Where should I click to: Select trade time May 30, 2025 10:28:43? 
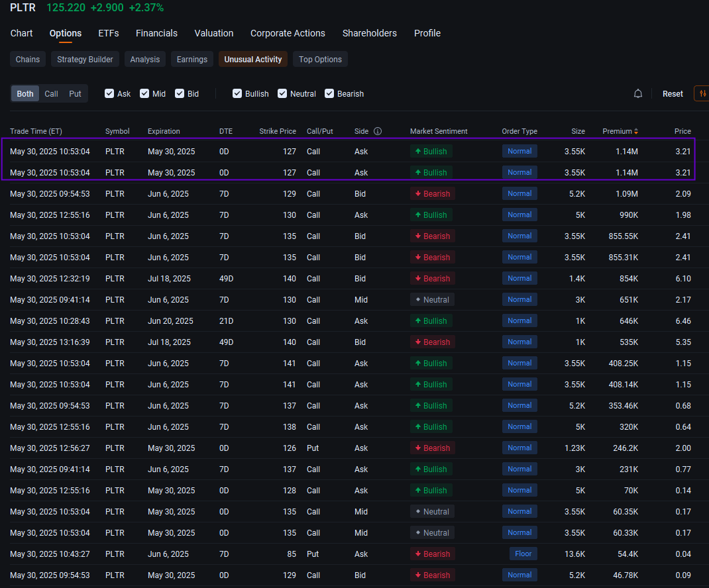50,321
